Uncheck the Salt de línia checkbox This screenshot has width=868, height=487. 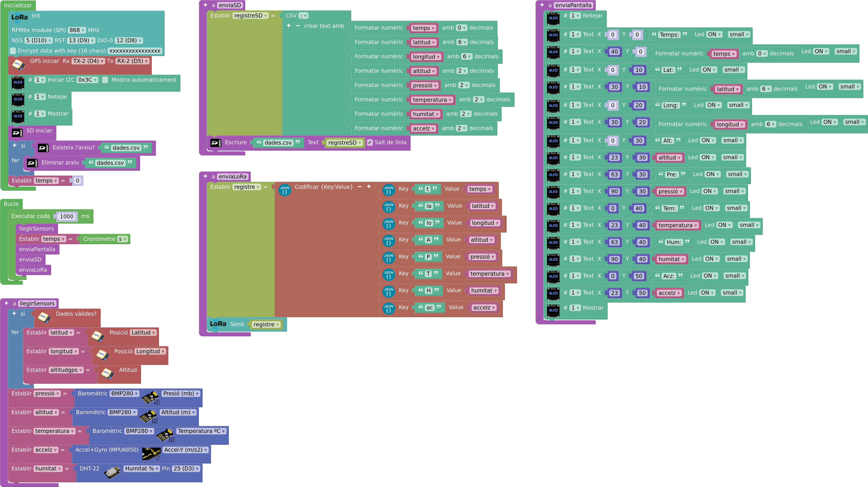click(370, 142)
